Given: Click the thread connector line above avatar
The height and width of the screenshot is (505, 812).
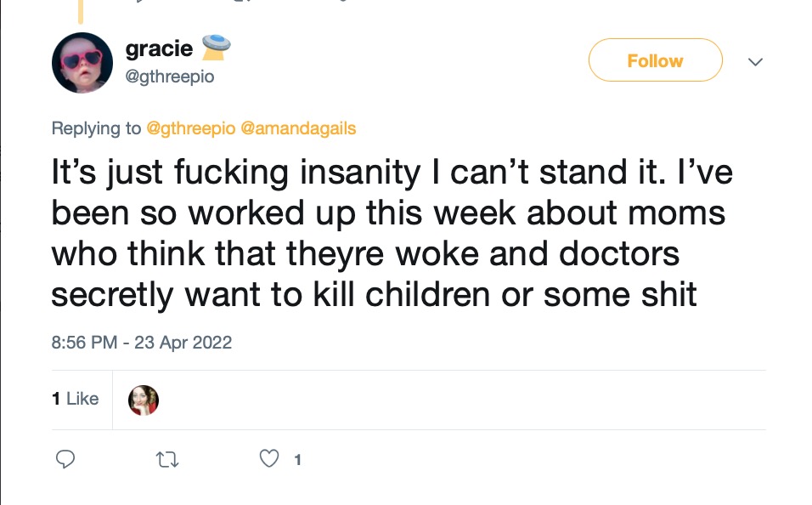Looking at the screenshot, I should pos(81,12).
